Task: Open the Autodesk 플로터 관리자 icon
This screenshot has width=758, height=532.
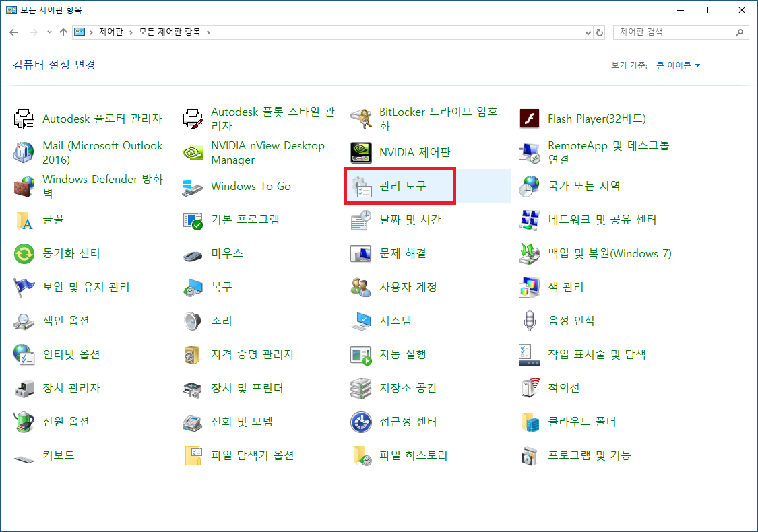Action: click(24, 119)
